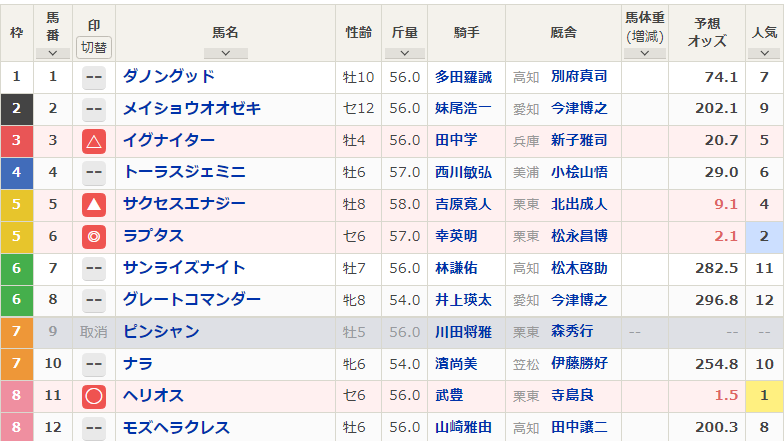
Task: Open trainer 森秀行 page
Action: (572, 332)
